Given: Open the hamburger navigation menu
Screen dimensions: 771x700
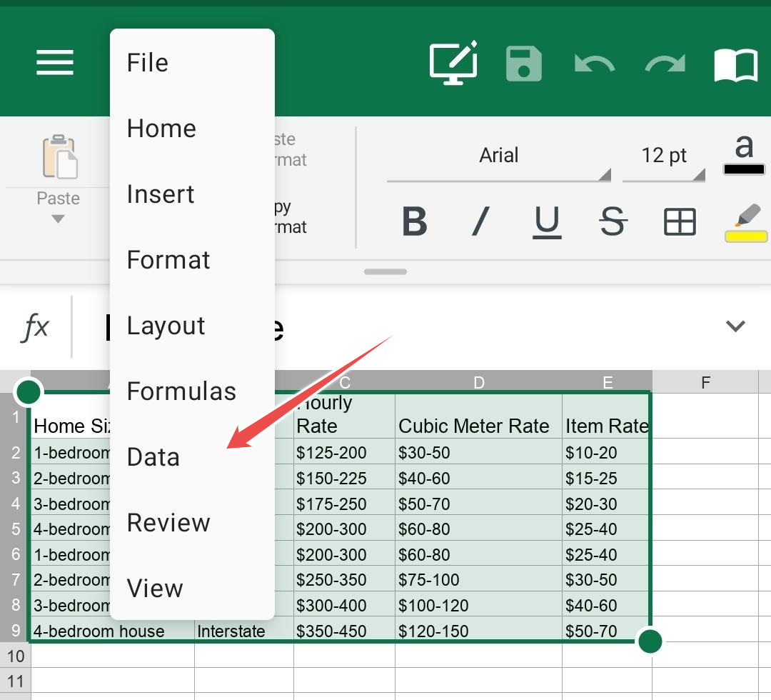Looking at the screenshot, I should coord(55,63).
